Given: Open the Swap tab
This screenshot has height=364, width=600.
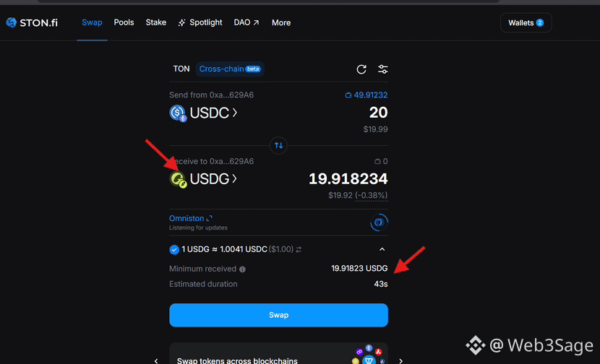Looking at the screenshot, I should (92, 22).
